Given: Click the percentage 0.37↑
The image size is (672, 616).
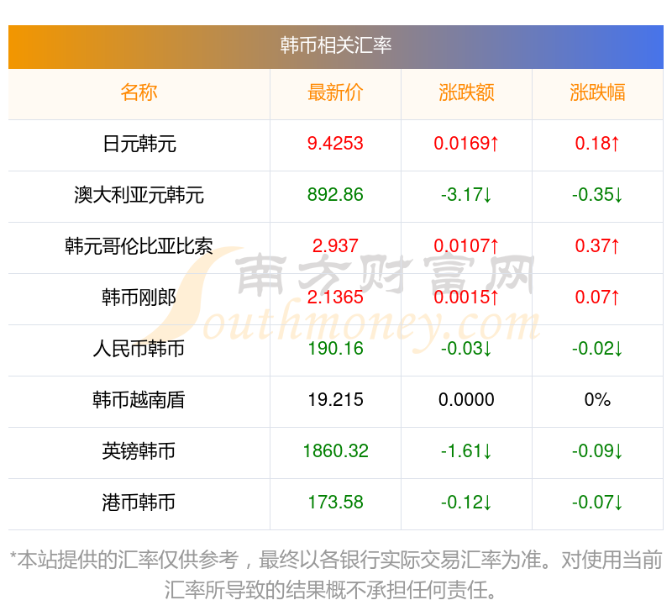Looking at the screenshot, I should click(597, 246).
